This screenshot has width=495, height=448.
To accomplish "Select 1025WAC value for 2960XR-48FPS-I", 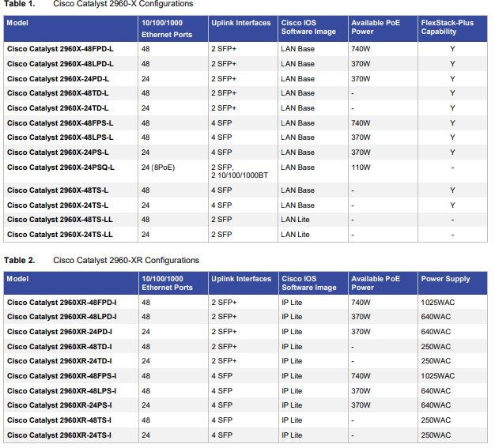I will (437, 376).
